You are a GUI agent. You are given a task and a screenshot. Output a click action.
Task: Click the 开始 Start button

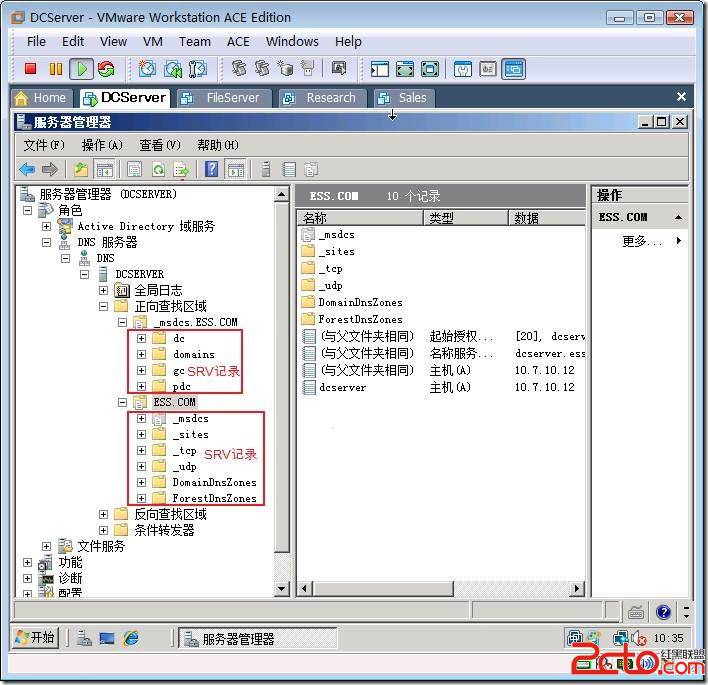tap(35, 638)
